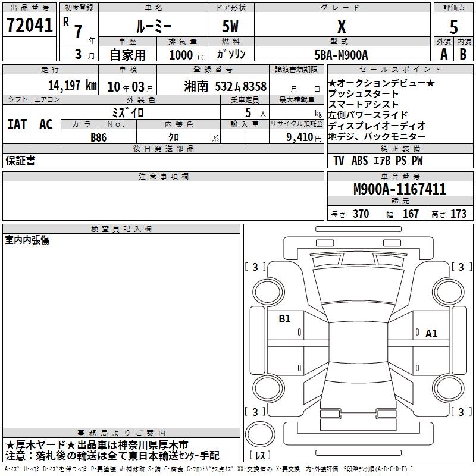476x476 pixels.
Task: Click lot number 72041
Action: point(29,24)
